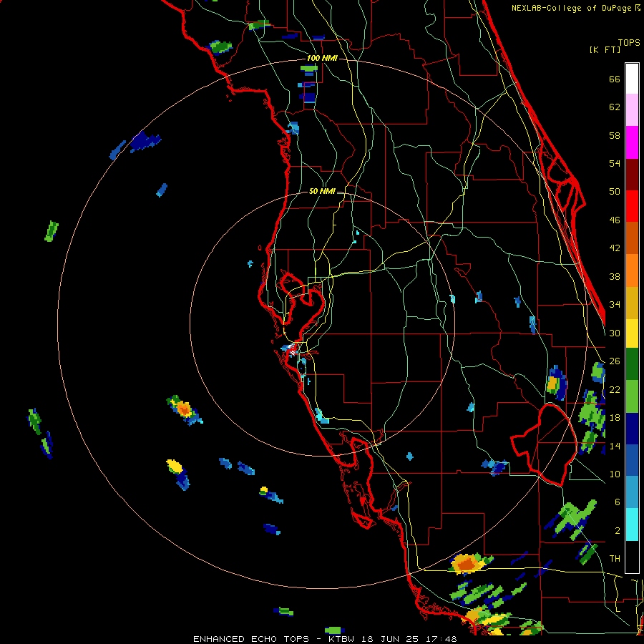
Task: Select the 46 value on the legend
Action: tap(615, 220)
